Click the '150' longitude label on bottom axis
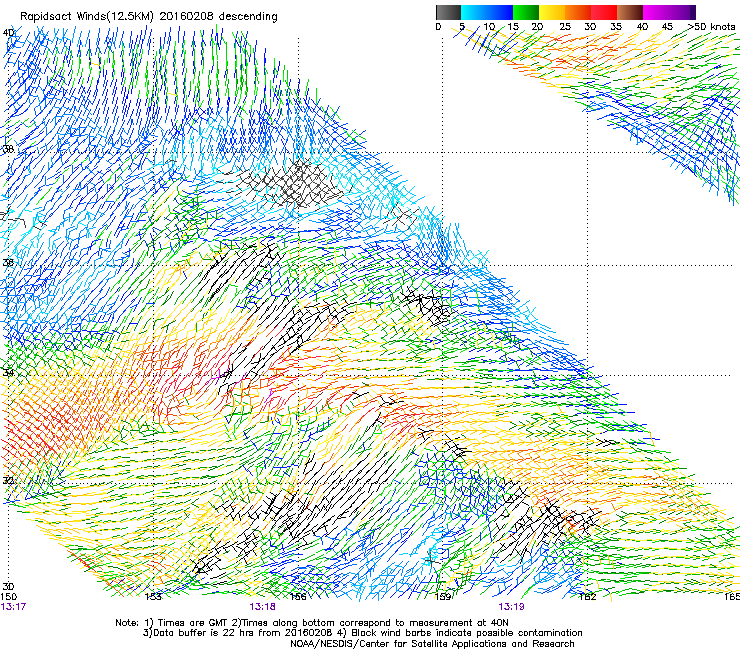This screenshot has width=740, height=650. click(8, 597)
